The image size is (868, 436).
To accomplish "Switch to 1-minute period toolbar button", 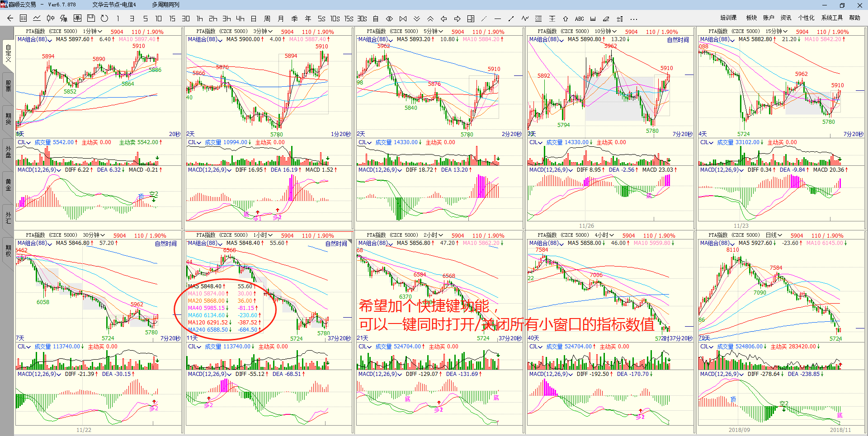I will coord(118,19).
